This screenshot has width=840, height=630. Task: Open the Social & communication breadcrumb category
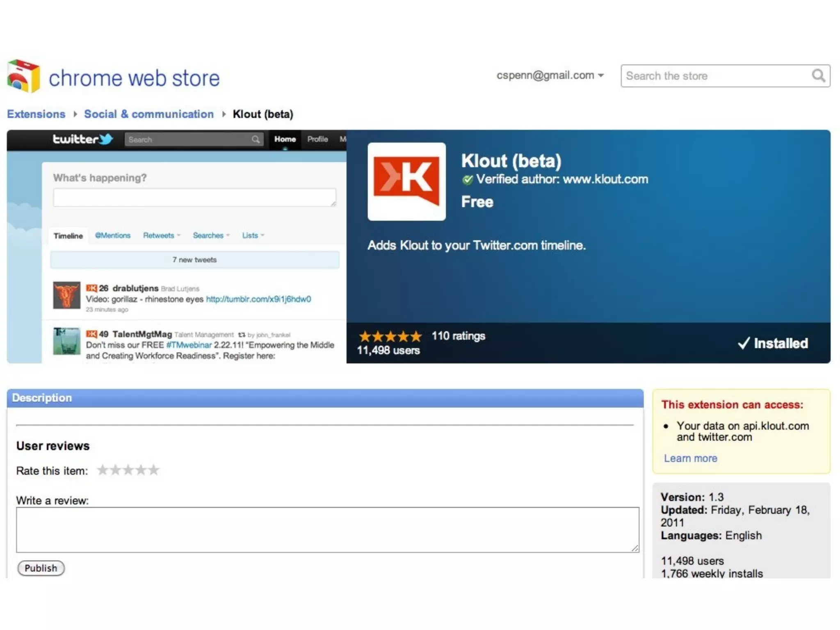pyautogui.click(x=149, y=114)
